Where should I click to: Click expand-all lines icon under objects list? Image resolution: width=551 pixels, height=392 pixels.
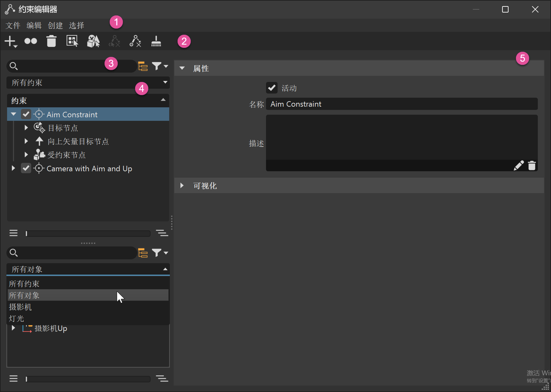(x=14, y=379)
